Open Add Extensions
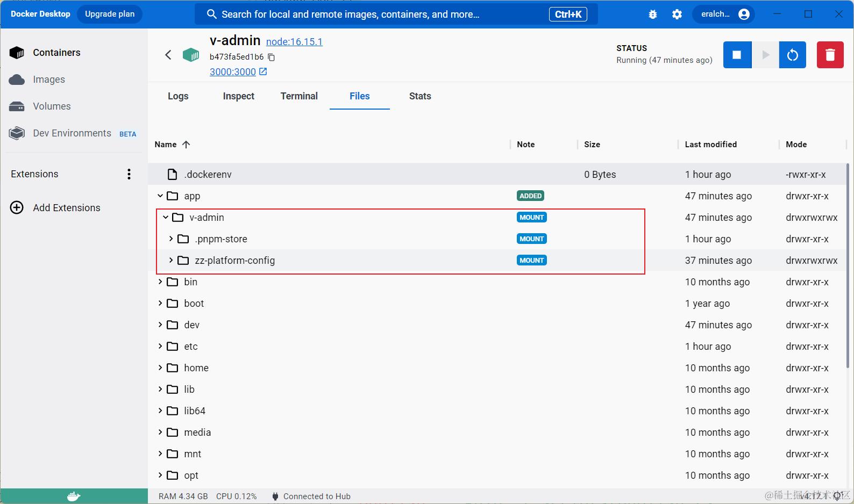 [x=67, y=208]
